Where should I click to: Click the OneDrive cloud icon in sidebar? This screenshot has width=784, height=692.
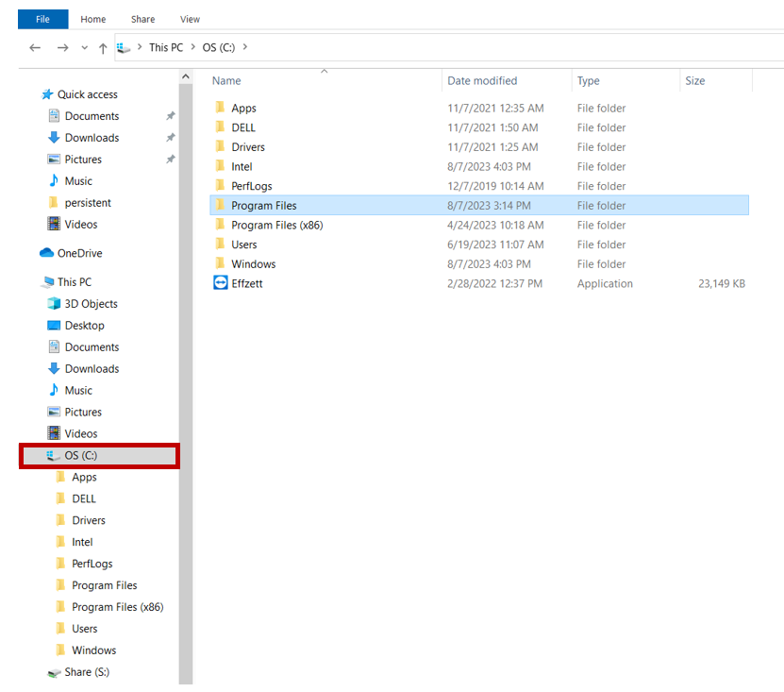pos(47,253)
